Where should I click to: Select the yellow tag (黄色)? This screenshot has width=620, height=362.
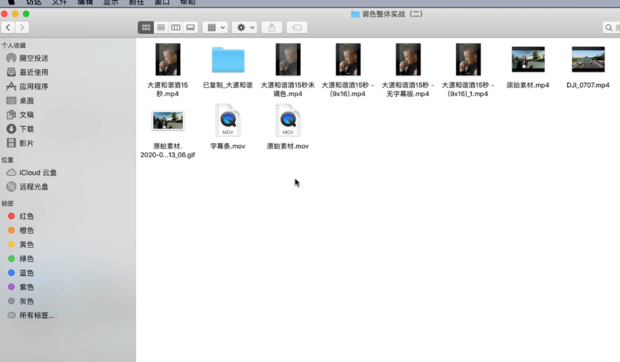click(x=21, y=245)
